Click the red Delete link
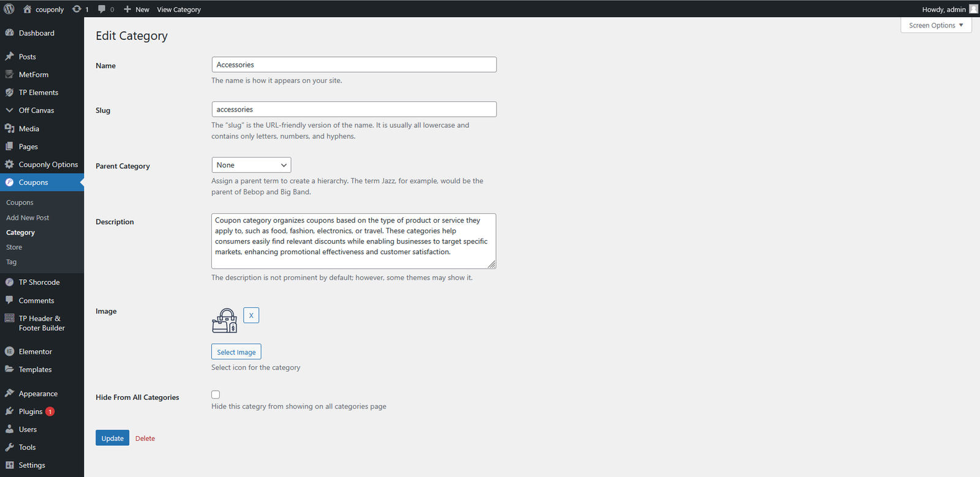Viewport: 980px width, 477px height. pos(145,438)
